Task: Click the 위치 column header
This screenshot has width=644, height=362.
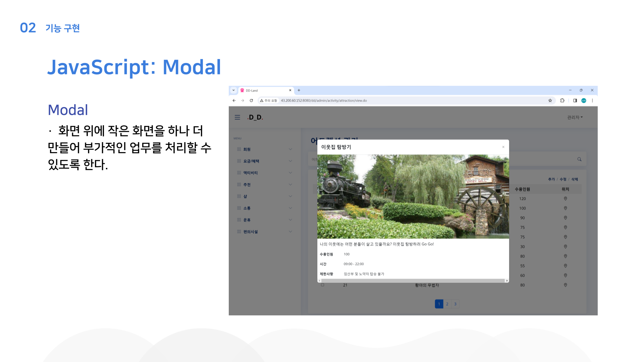Action: click(566, 189)
